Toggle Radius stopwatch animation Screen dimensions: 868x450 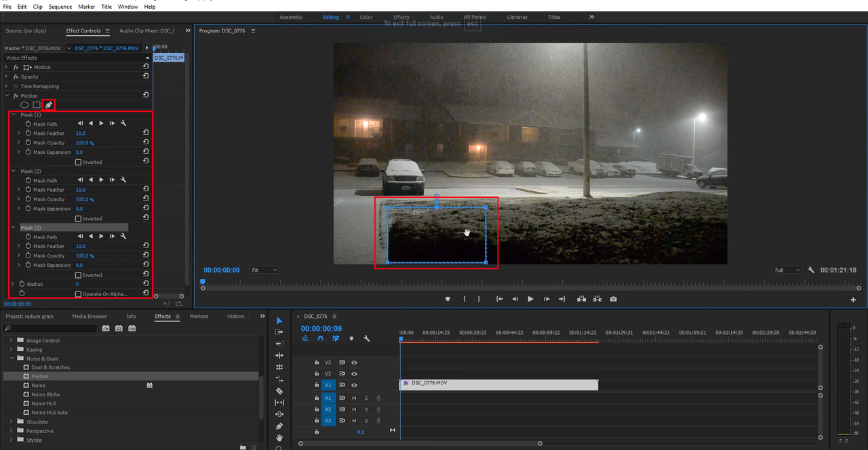coord(22,284)
